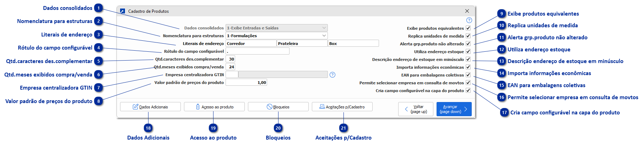The width and height of the screenshot is (644, 147).
Task: Toggle Descrição endereço de estoque em minúsculo
Action: (468, 59)
